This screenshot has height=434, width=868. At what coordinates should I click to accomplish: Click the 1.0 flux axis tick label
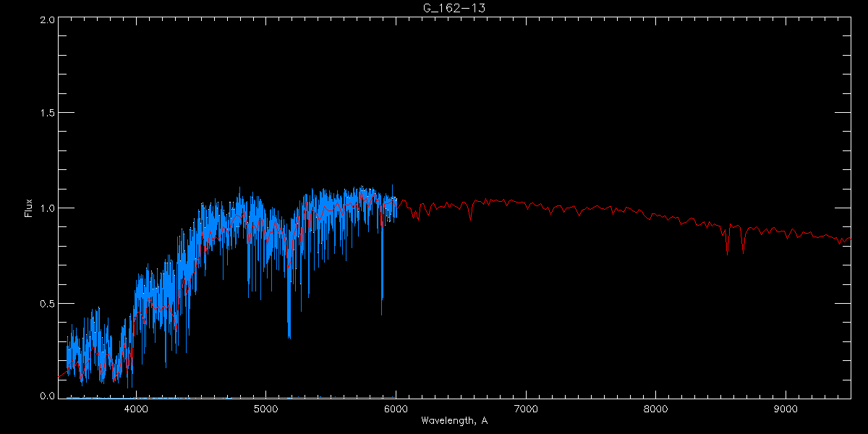pos(47,208)
